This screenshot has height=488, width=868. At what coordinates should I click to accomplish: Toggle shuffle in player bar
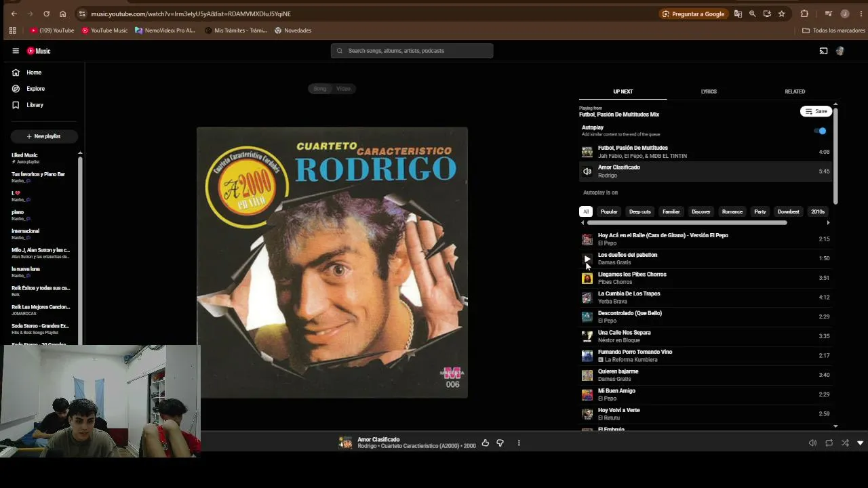pos(845,443)
